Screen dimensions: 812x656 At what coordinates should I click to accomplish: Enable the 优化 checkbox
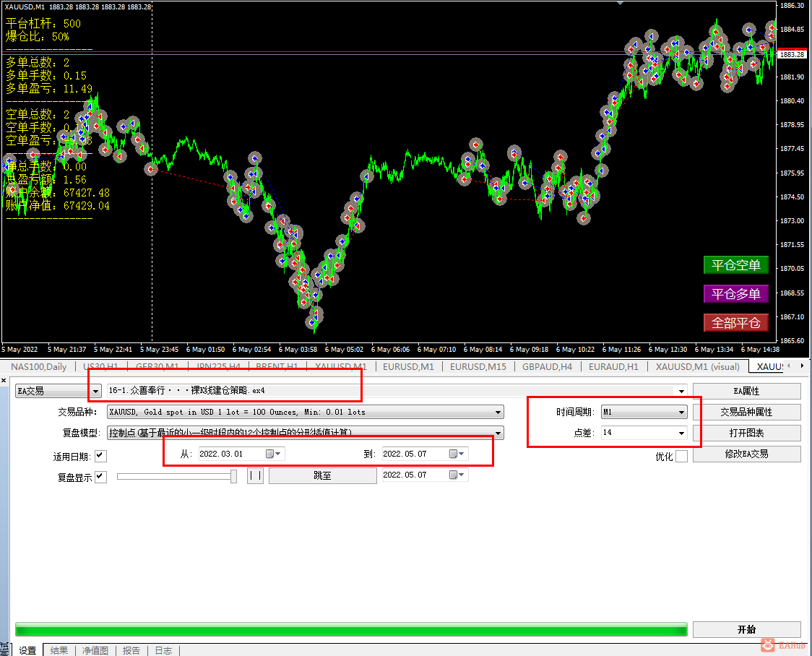(682, 456)
